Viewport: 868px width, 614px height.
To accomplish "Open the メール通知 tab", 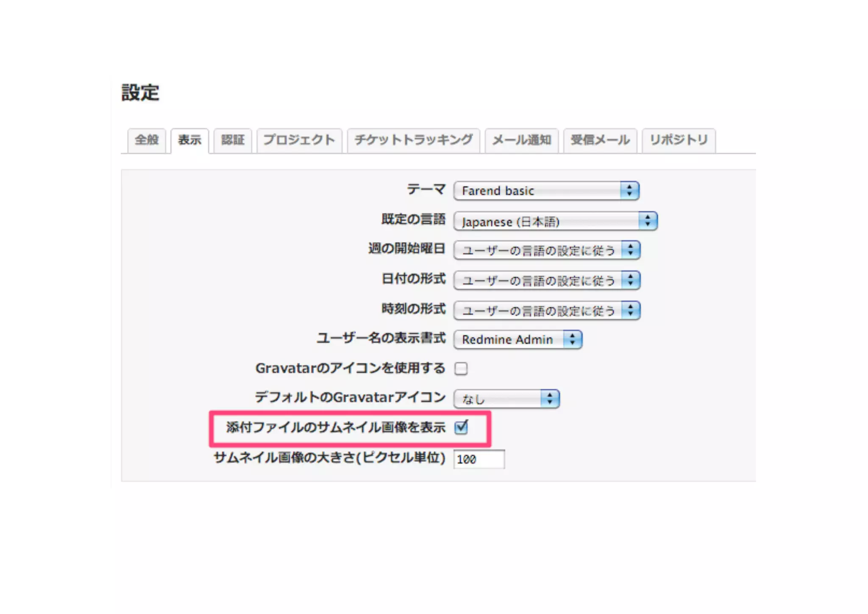I will click(521, 140).
